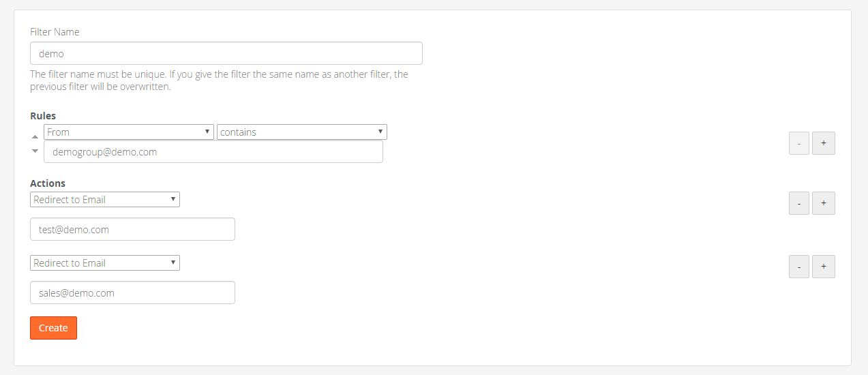Image resolution: width=868 pixels, height=375 pixels.
Task: Open the first Redirect to Email dropdown
Action: pos(105,200)
